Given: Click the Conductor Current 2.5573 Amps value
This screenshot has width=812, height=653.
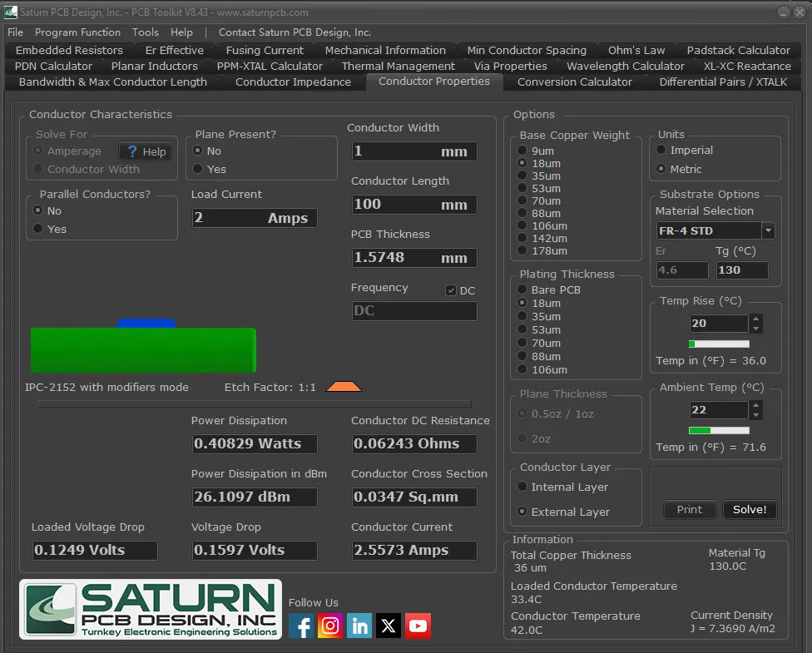Looking at the screenshot, I should pos(414,550).
